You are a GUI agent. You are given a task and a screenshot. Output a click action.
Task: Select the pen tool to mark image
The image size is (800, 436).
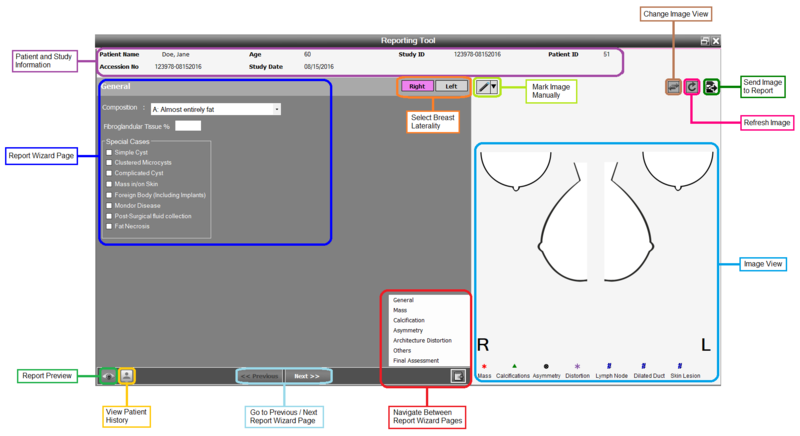coord(482,87)
